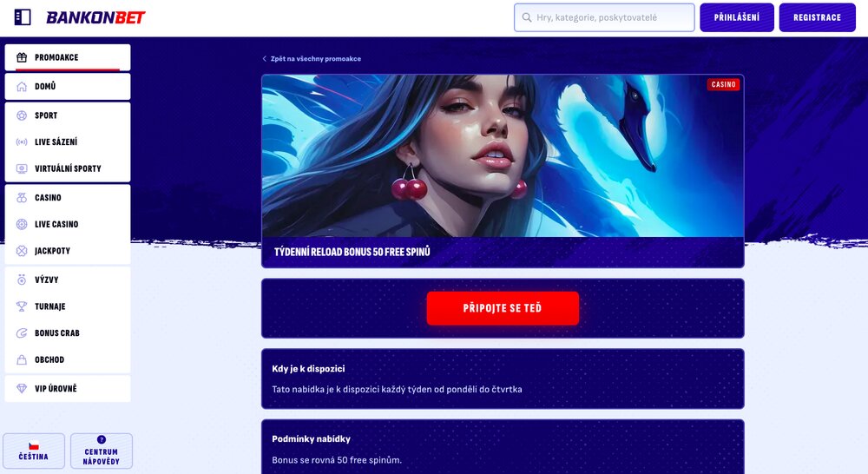Click the Casino chips icon
868x474 pixels.
point(22,198)
